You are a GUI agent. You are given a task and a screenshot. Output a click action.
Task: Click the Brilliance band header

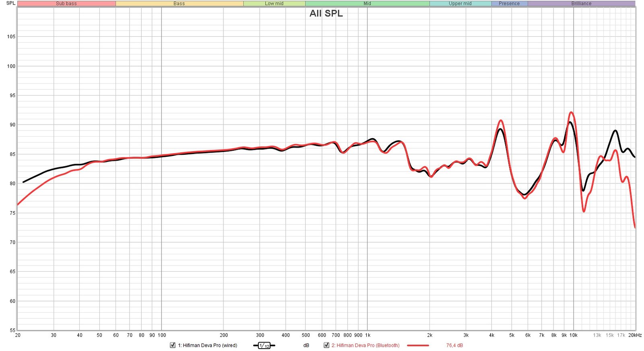[581, 4]
